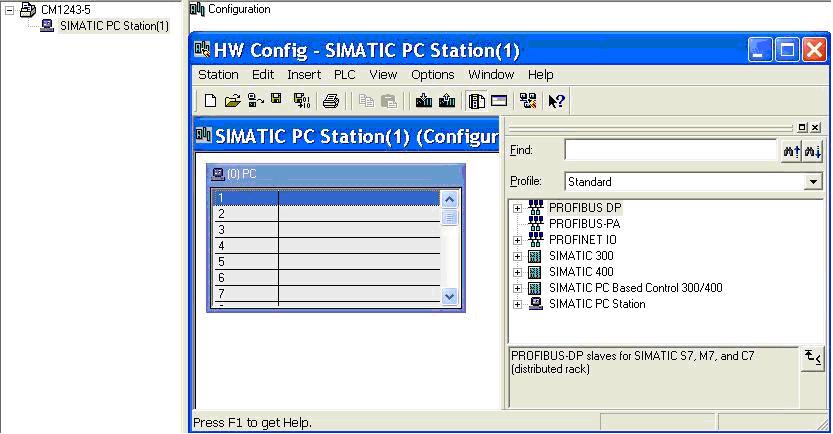The width and height of the screenshot is (833, 434).
Task: Select slot 4 row in PC rack
Action: coord(326,245)
